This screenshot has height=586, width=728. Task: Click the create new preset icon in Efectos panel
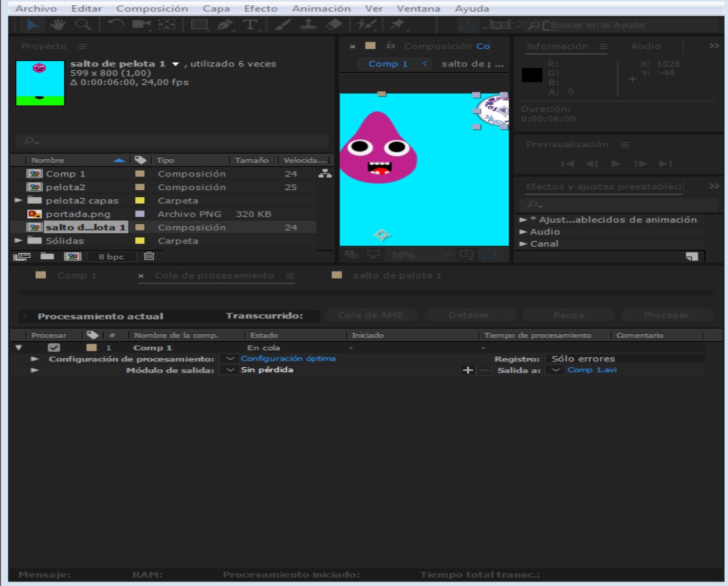click(692, 257)
